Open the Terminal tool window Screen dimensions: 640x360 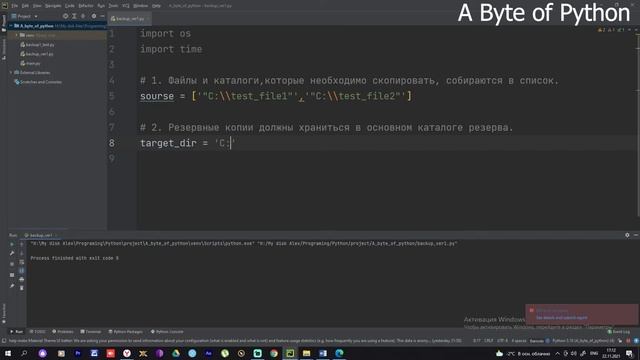(91, 332)
